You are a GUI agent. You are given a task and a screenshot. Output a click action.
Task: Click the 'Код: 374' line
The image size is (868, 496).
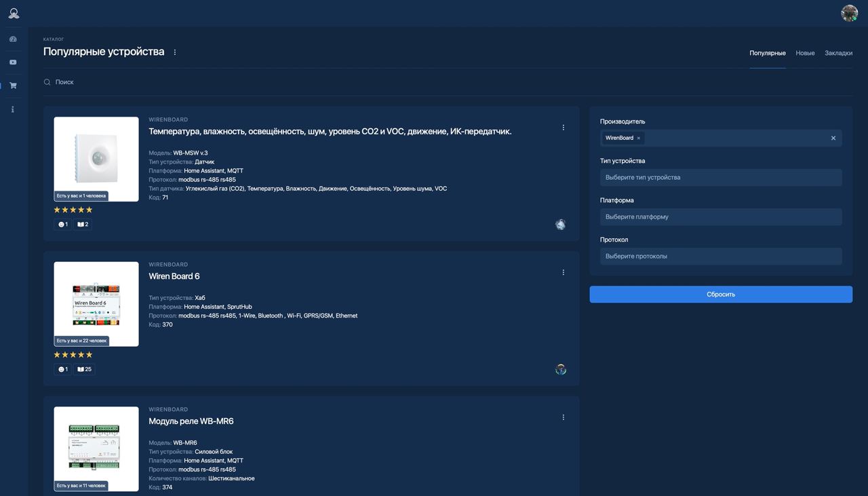(161, 487)
